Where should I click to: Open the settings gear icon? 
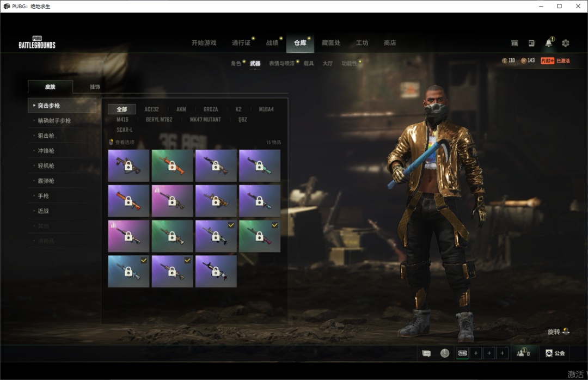pyautogui.click(x=566, y=43)
